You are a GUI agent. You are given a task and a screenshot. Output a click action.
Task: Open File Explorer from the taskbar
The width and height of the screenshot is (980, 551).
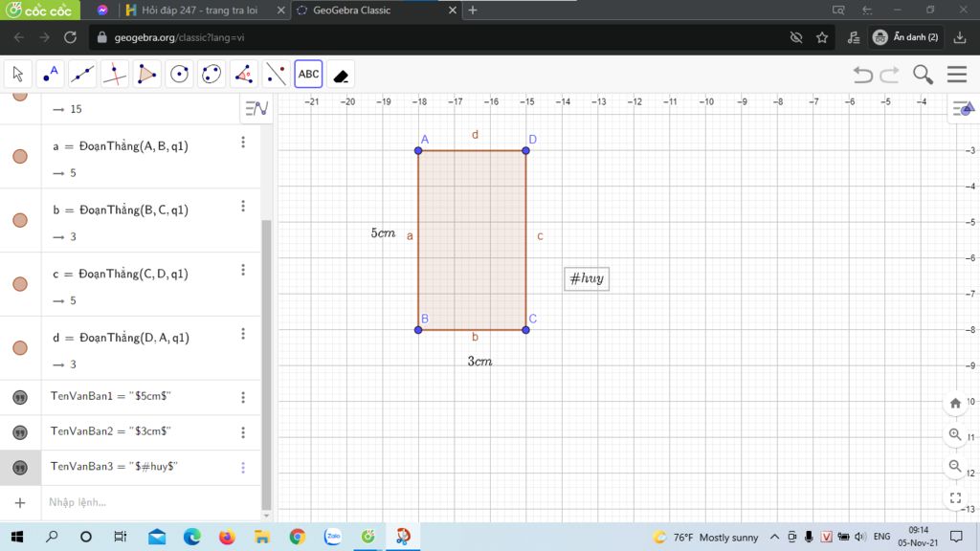point(262,537)
